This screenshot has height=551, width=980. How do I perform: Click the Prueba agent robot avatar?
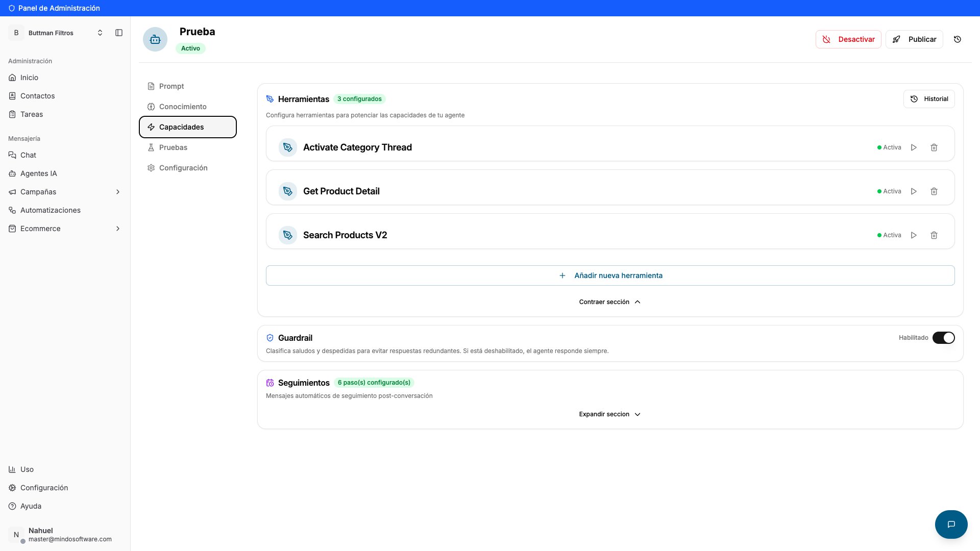pyautogui.click(x=155, y=39)
